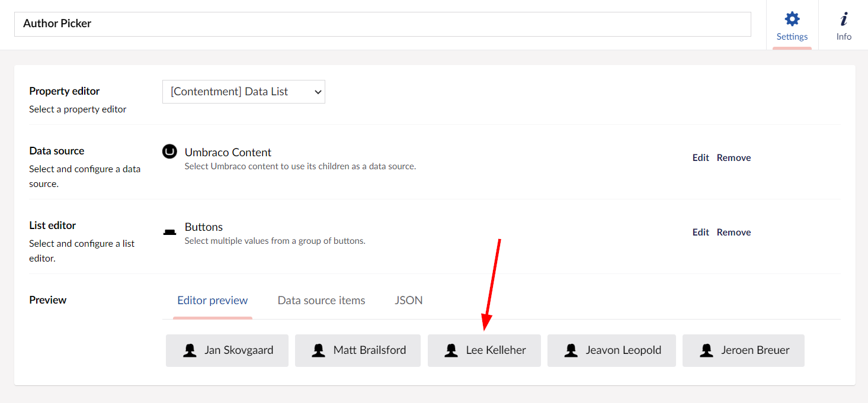Click 'Select multiple values from a group' description
The height and width of the screenshot is (403, 868).
coord(275,241)
